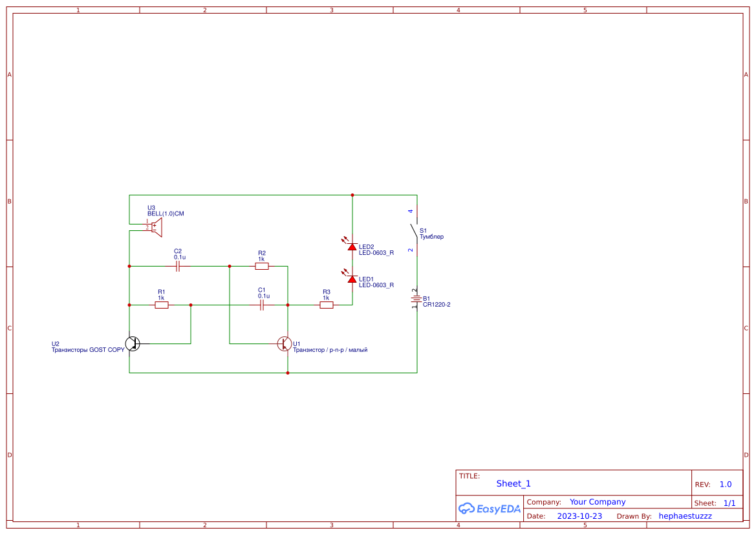
Task: Select capacitor C1 with value 0.1u
Action: pos(261,304)
